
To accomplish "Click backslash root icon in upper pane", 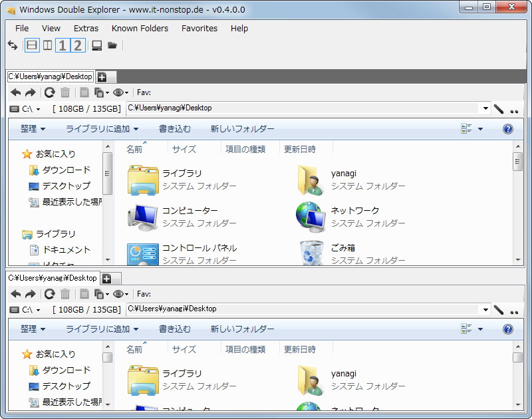I will (498, 109).
